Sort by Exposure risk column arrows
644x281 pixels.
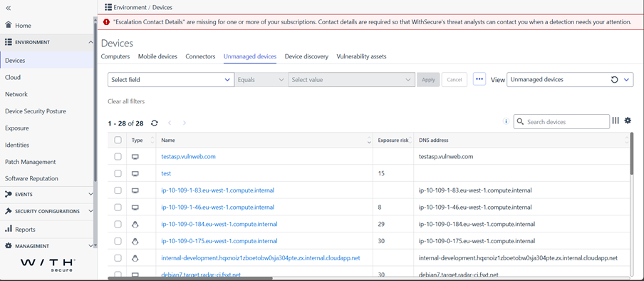point(410,140)
